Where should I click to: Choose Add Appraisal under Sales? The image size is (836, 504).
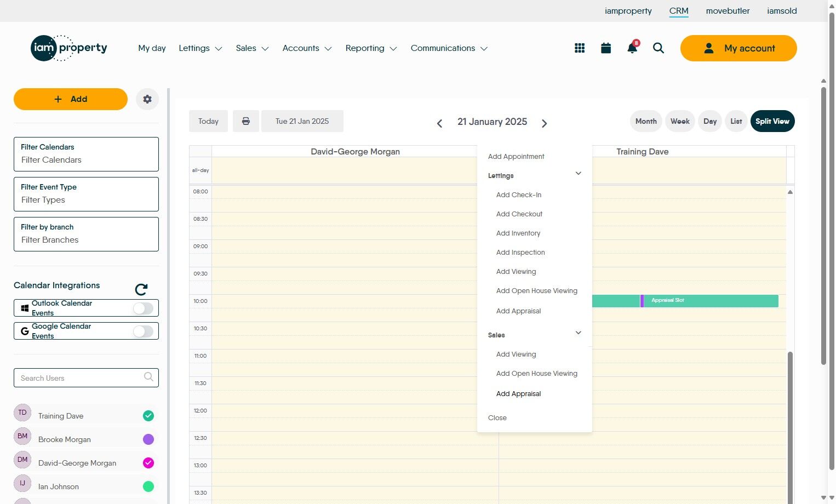518,394
